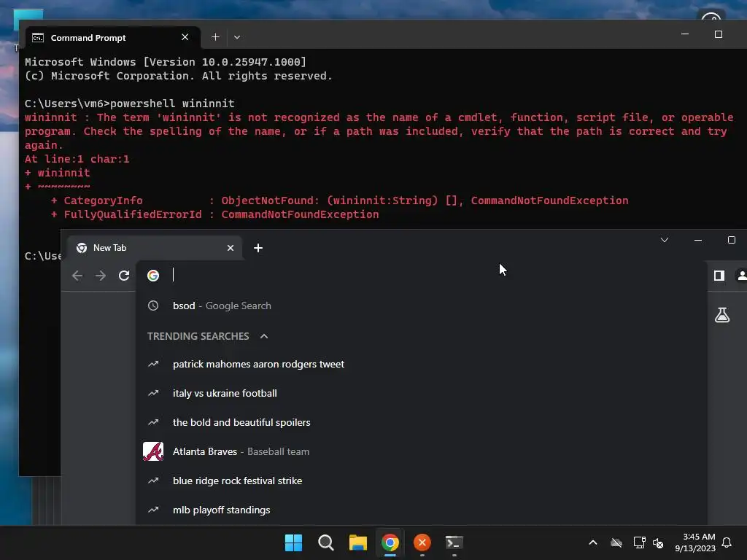Maximize the Terminal window
The height and width of the screenshot is (560, 747).
[x=719, y=34]
